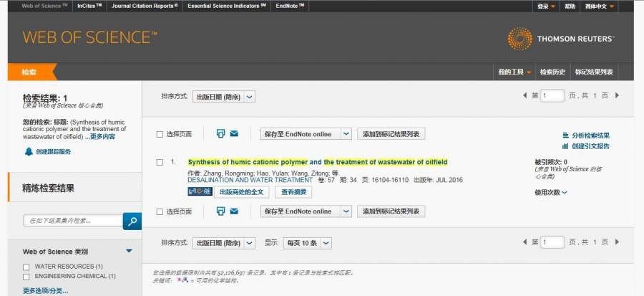Viewport: 644px width, 296px height.
Task: Check the upper select page checkbox
Action: point(160,134)
